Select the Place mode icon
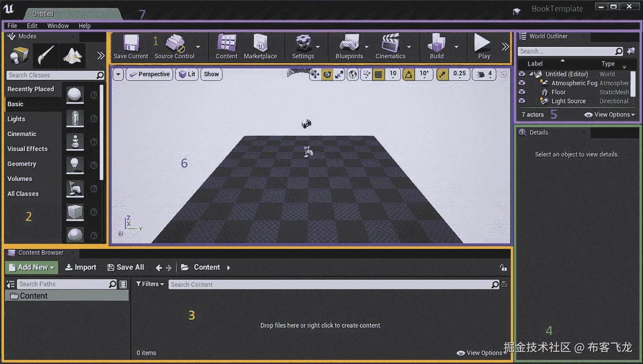This screenshot has width=643, height=364. (19, 55)
